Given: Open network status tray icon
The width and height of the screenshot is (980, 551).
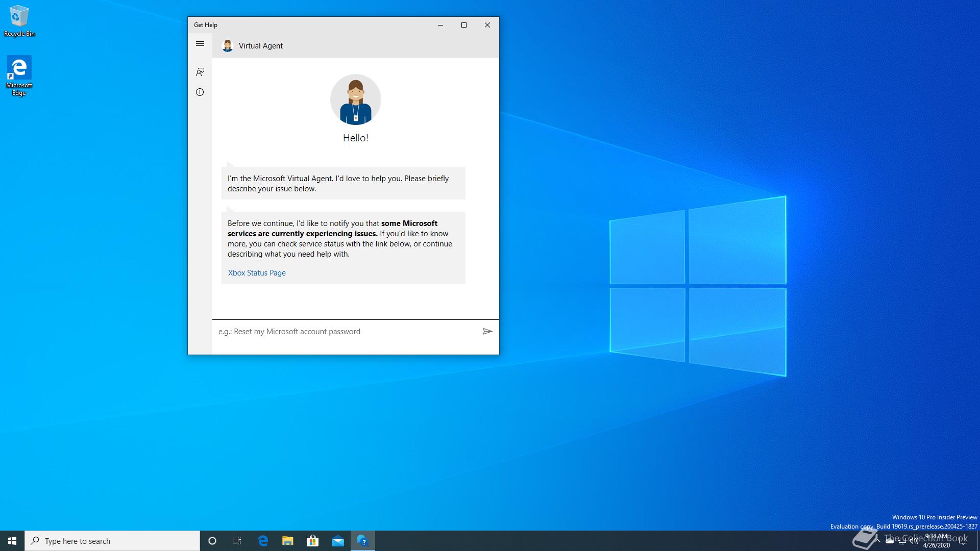Looking at the screenshot, I should [x=901, y=541].
